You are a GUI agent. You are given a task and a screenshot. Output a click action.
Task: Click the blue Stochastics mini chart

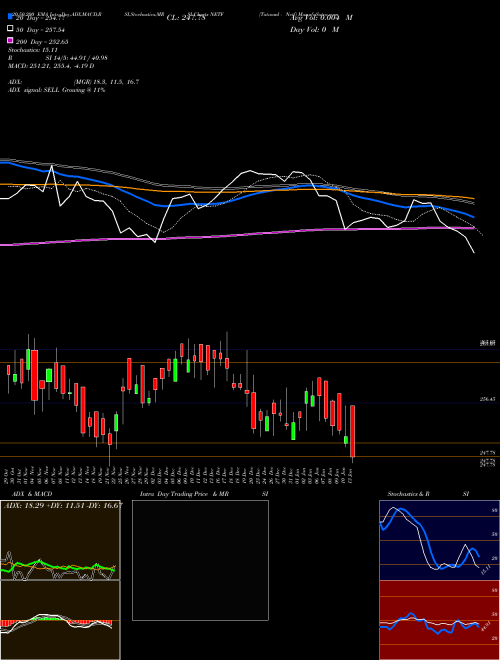pos(439,540)
